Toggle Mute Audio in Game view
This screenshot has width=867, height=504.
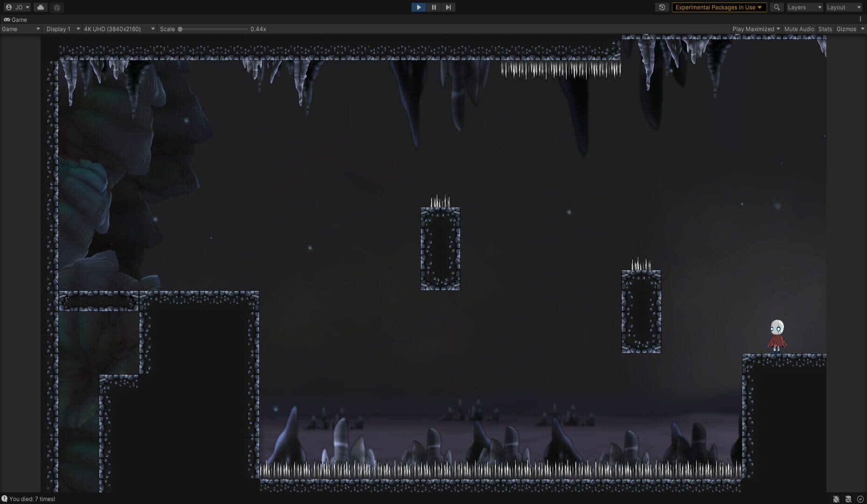pyautogui.click(x=799, y=29)
